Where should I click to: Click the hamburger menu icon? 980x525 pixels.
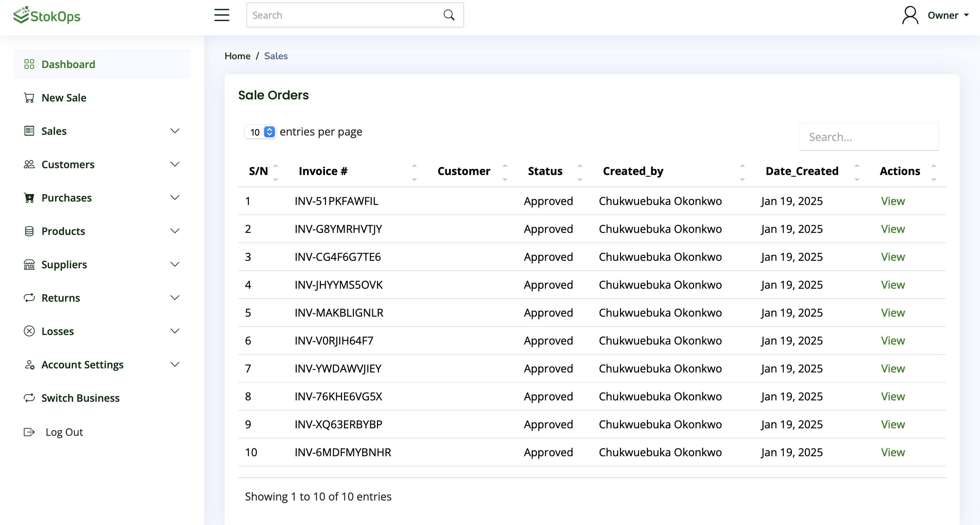222,15
